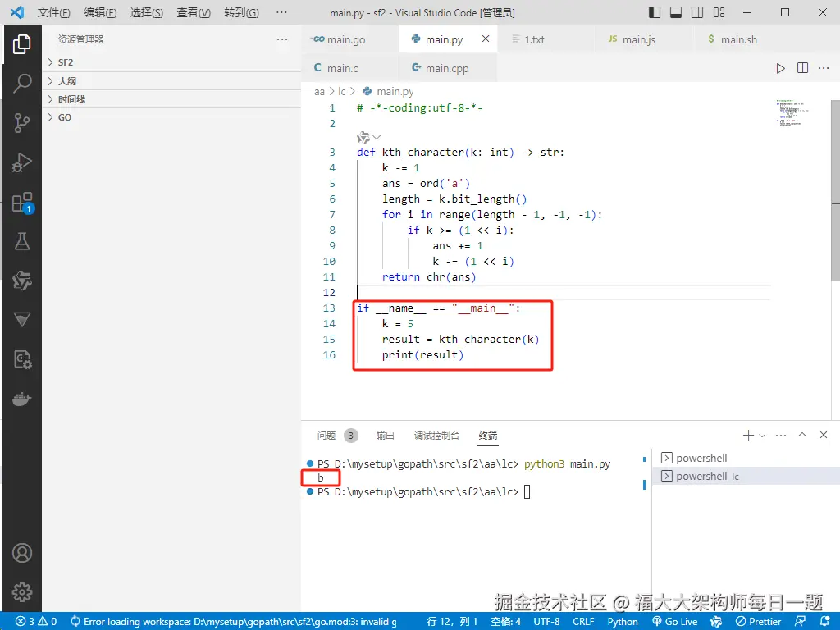
Task: Toggle Secondary Side Bar layout icon
Action: tap(697, 12)
